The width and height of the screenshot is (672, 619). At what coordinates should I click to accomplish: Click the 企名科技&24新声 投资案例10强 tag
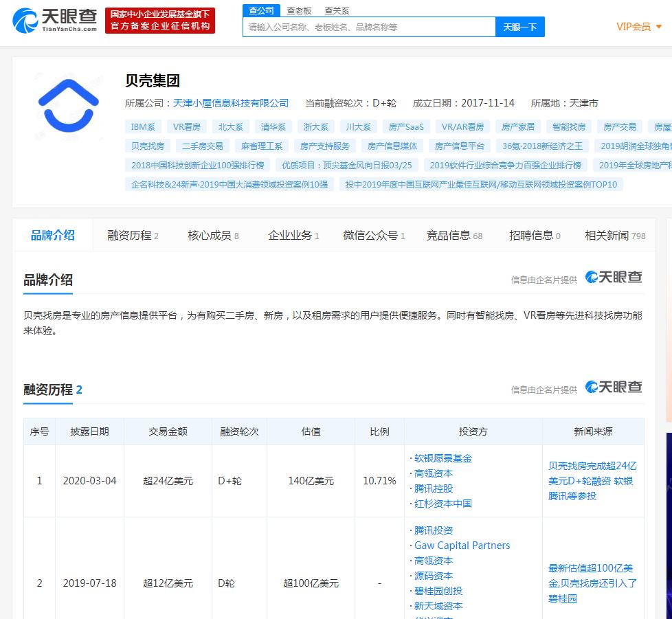[229, 185]
